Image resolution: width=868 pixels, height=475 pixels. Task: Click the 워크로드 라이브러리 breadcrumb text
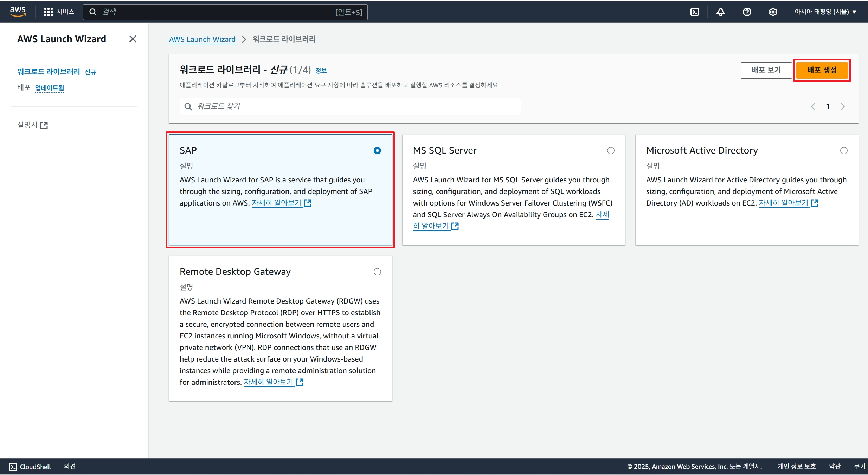[284, 39]
